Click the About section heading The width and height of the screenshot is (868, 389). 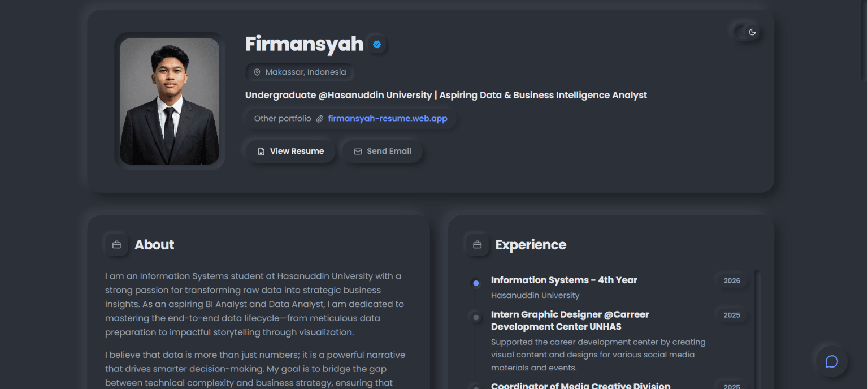(x=154, y=245)
